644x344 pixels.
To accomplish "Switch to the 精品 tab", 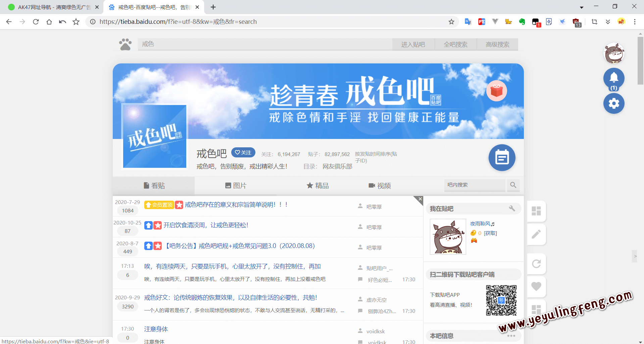I will pyautogui.click(x=317, y=186).
